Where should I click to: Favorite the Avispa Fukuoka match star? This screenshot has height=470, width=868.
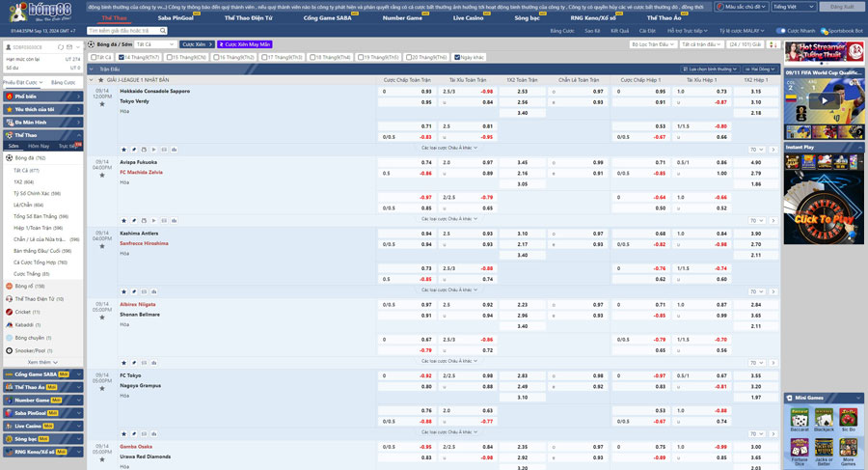102,175
